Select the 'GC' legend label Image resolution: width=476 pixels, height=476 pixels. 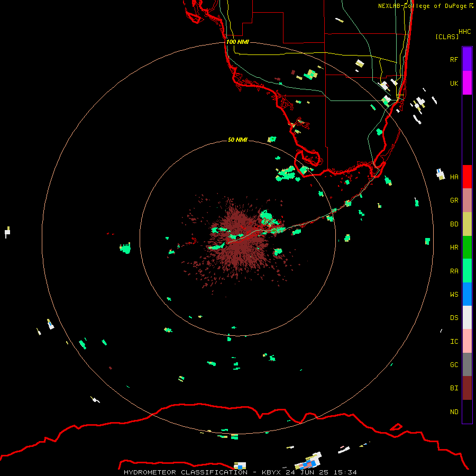click(x=454, y=365)
